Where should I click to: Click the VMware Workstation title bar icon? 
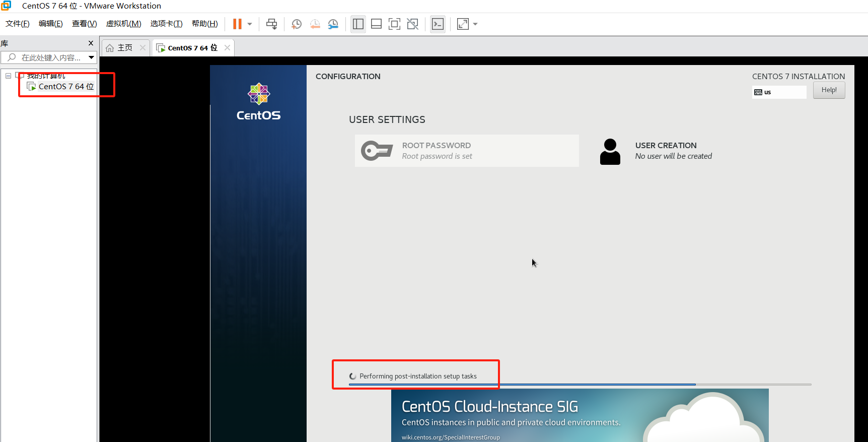[x=6, y=6]
